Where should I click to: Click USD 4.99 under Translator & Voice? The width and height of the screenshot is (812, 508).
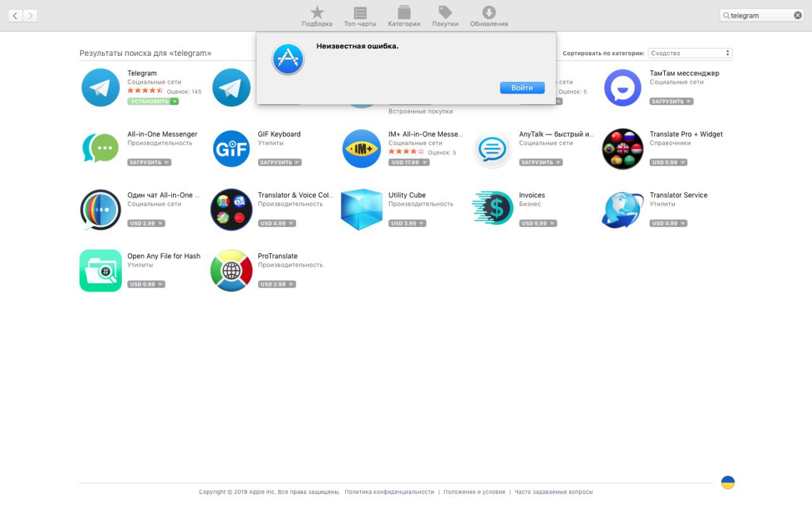277,224
